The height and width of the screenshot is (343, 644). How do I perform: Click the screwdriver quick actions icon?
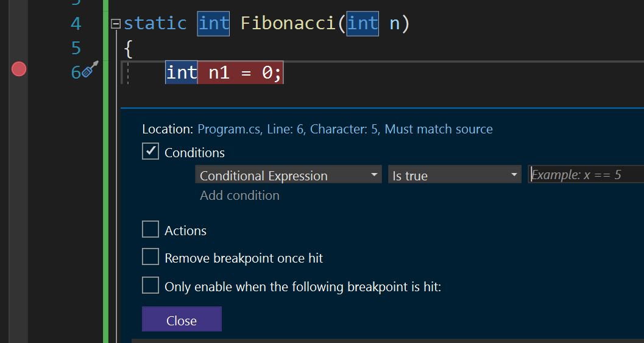click(90, 70)
